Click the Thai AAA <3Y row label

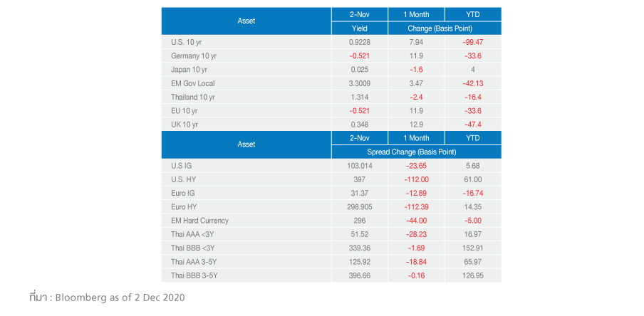[x=195, y=234]
